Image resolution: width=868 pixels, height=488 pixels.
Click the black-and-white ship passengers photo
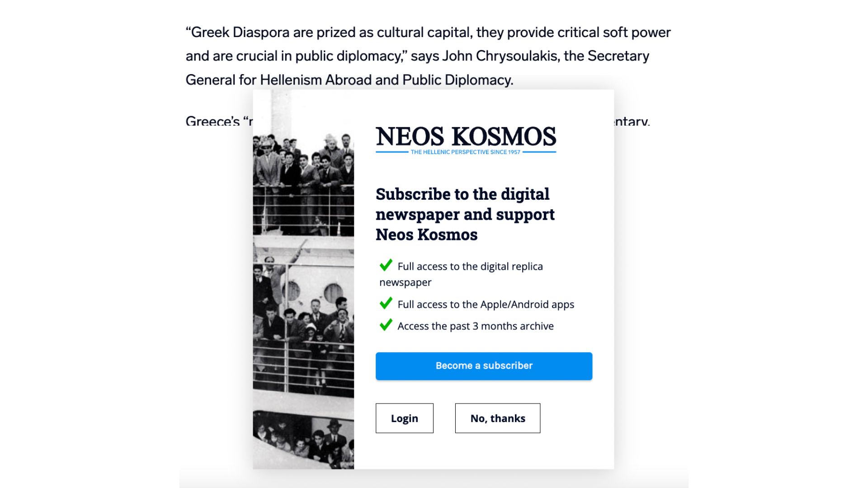click(303, 280)
